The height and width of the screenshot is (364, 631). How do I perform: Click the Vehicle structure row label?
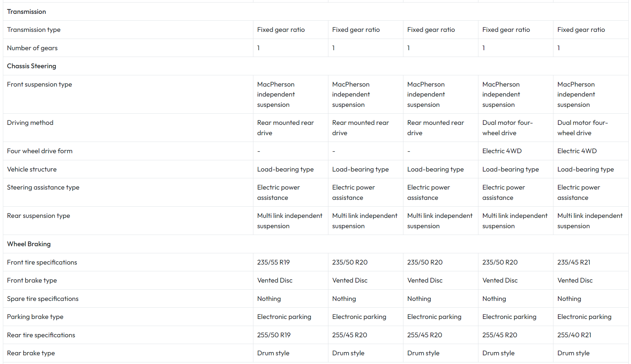click(x=32, y=169)
